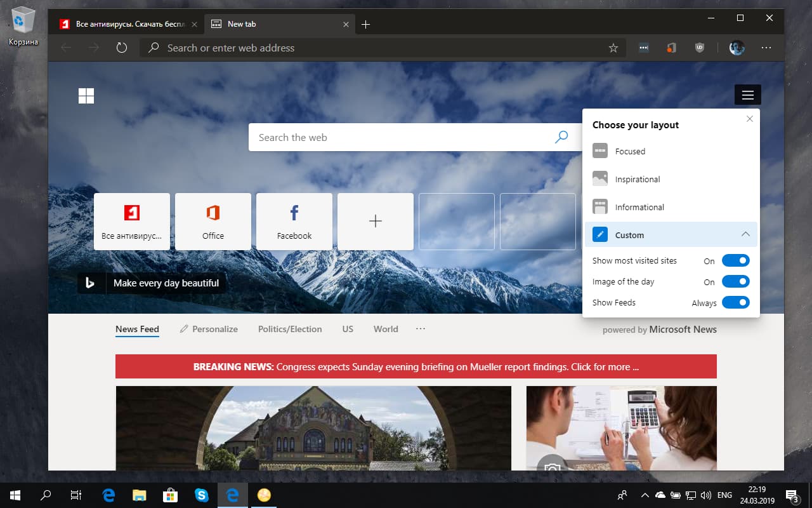Open the People icon on the taskbar

[x=623, y=495]
